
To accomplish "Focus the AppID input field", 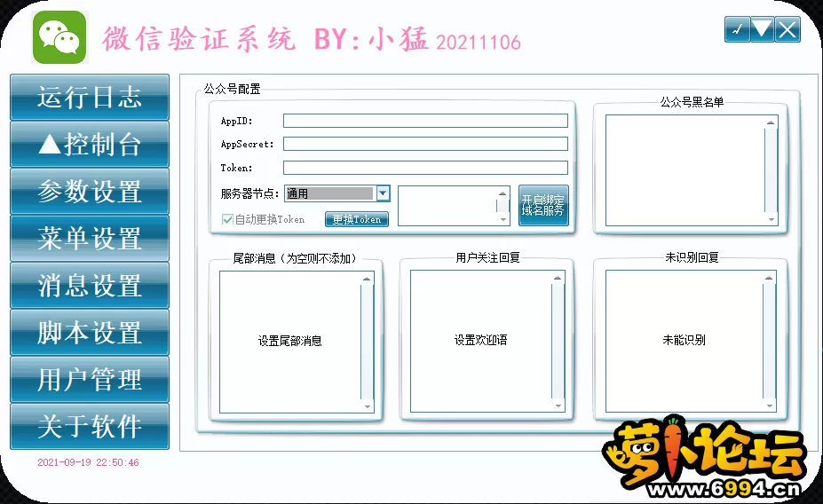I will click(x=425, y=121).
